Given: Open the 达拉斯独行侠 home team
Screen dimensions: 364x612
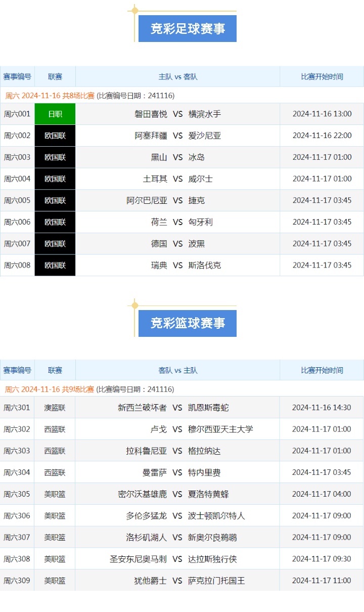Looking at the screenshot, I should click(x=212, y=559).
